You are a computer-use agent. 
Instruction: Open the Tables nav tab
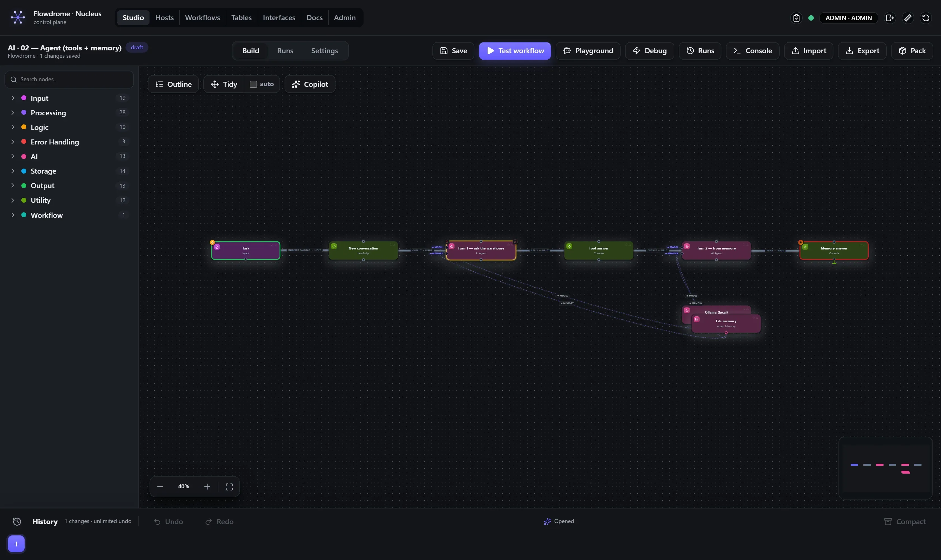(241, 18)
